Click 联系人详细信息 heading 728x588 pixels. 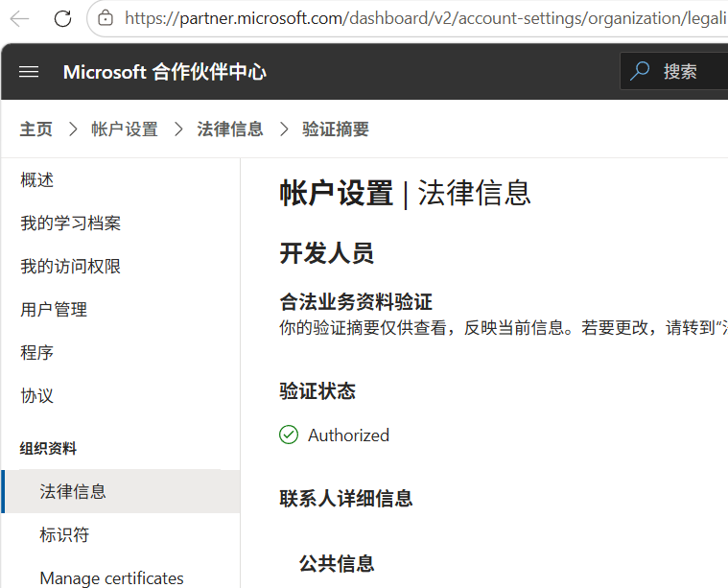(346, 499)
